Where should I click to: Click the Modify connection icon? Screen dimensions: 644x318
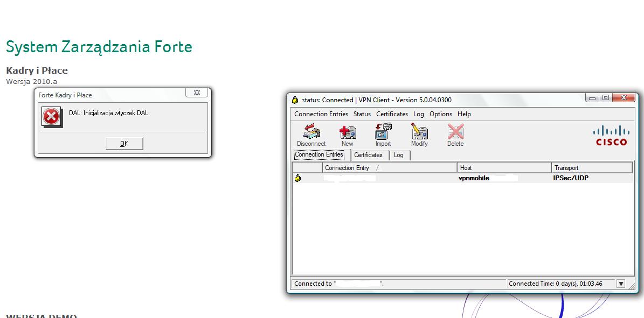point(419,132)
